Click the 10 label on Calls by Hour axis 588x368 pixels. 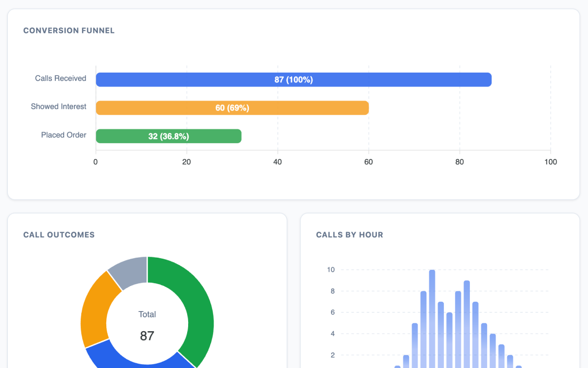coord(331,269)
